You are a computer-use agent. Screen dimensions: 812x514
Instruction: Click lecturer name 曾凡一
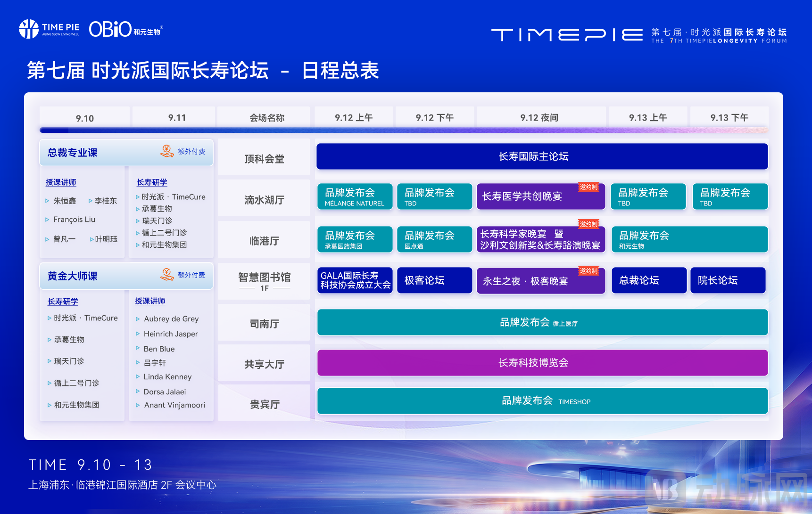click(65, 239)
